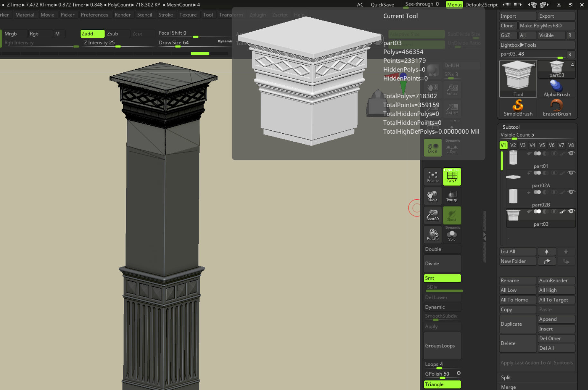Toggle Solo mode icon
588x390 pixels.
tap(452, 234)
